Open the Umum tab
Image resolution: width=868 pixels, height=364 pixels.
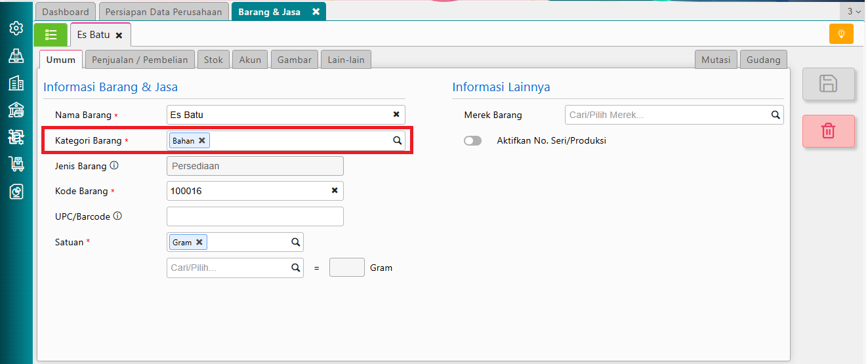click(x=61, y=59)
